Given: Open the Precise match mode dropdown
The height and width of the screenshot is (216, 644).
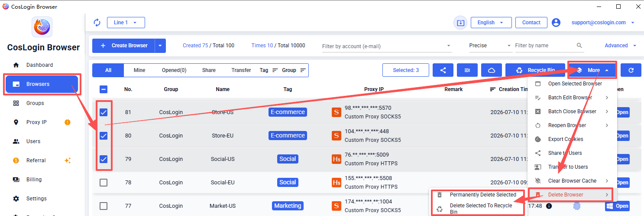Looking at the screenshot, I should 490,46.
